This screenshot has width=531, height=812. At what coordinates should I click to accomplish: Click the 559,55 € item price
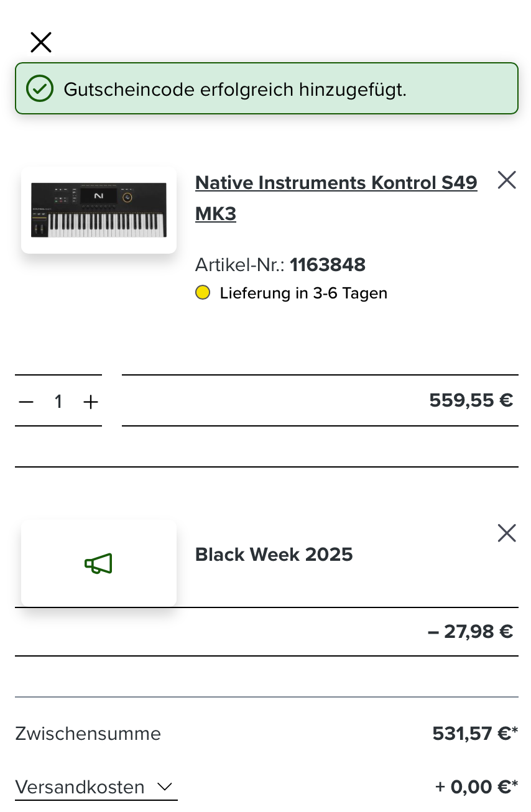(471, 400)
